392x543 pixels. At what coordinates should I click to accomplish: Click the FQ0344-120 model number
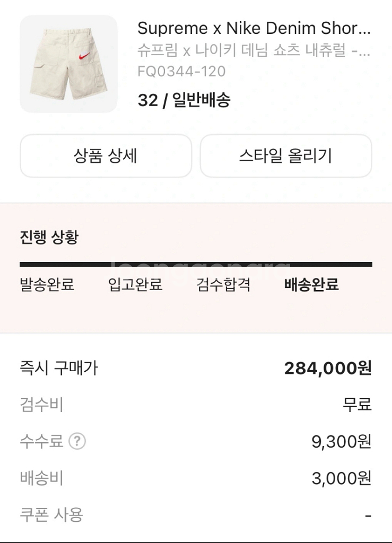(x=181, y=71)
